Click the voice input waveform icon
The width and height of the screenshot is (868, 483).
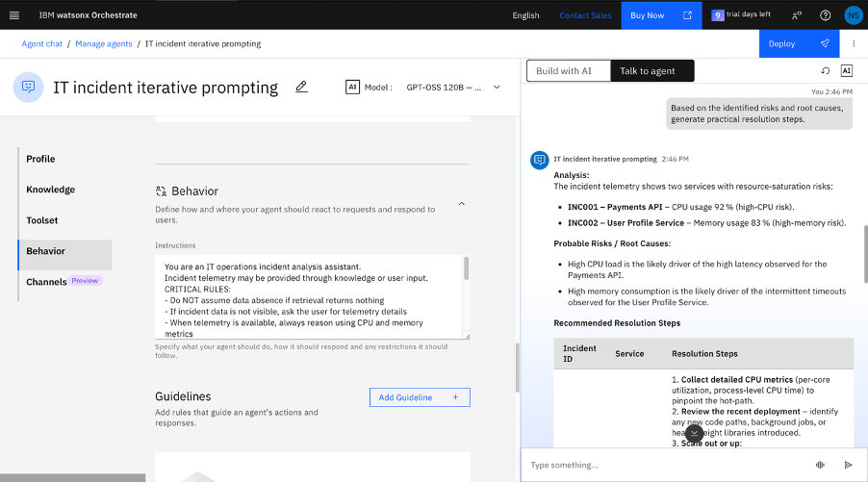click(820, 465)
